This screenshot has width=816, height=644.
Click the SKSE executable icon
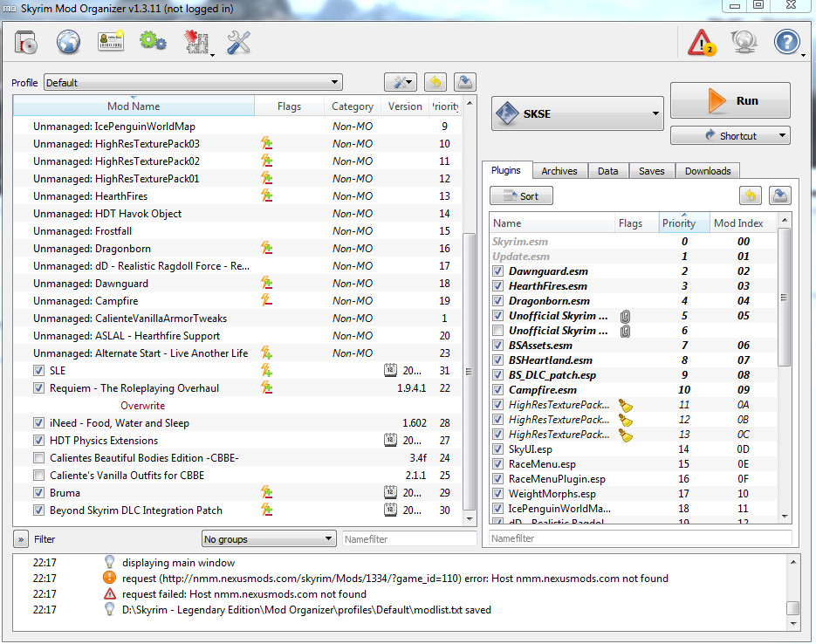[x=507, y=113]
